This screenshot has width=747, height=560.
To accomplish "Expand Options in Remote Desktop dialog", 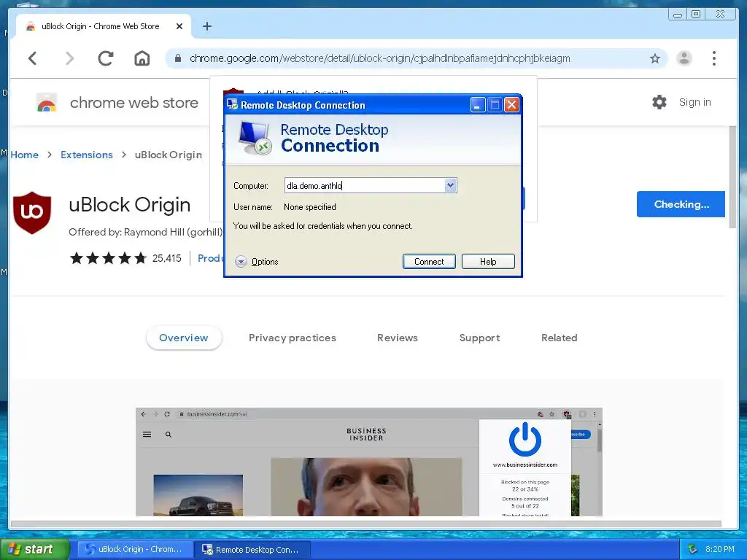I will coord(257,262).
